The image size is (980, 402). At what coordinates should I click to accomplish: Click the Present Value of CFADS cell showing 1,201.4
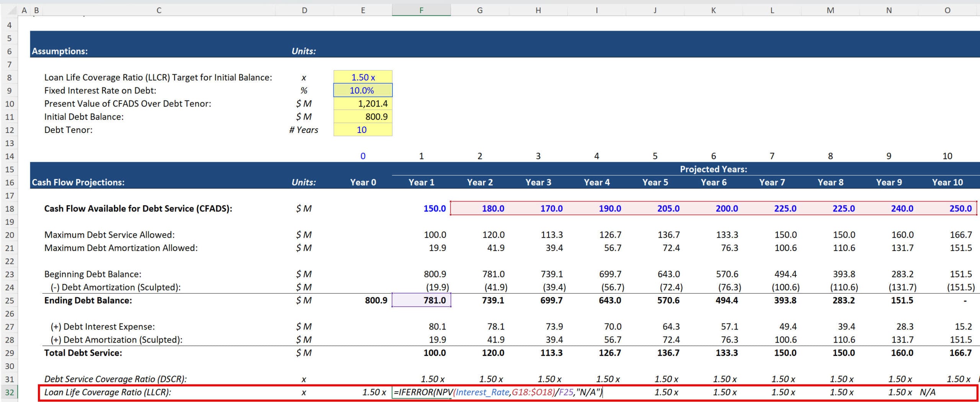[x=363, y=103]
